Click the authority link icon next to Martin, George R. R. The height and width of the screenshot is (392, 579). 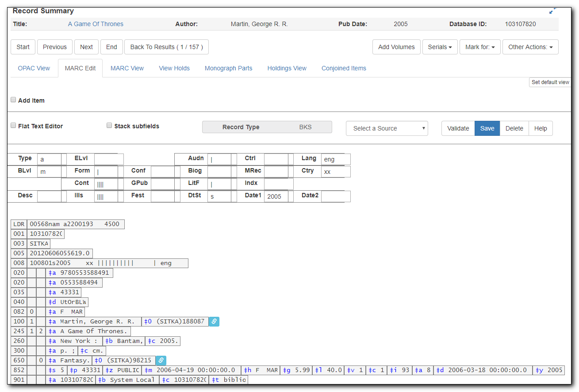click(x=214, y=322)
